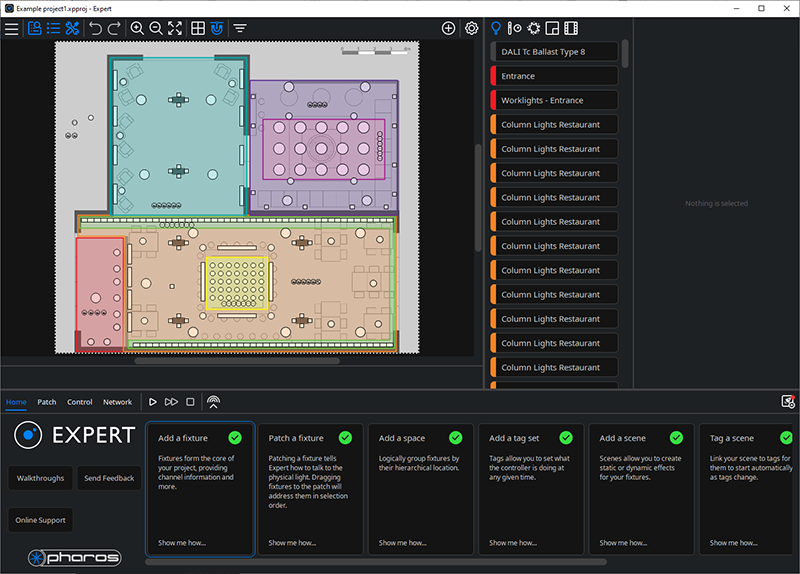Expand 'Show me how...' for Add a space

[403, 543]
